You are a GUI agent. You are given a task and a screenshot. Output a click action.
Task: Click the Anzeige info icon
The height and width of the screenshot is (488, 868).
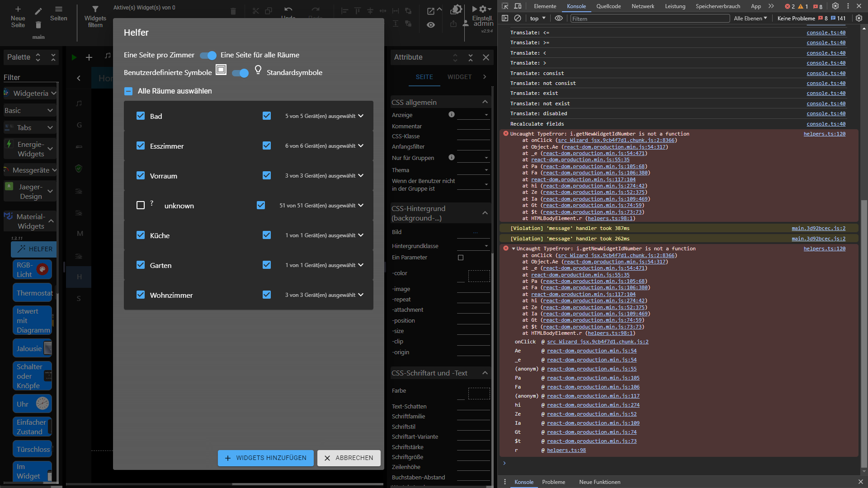(x=451, y=115)
